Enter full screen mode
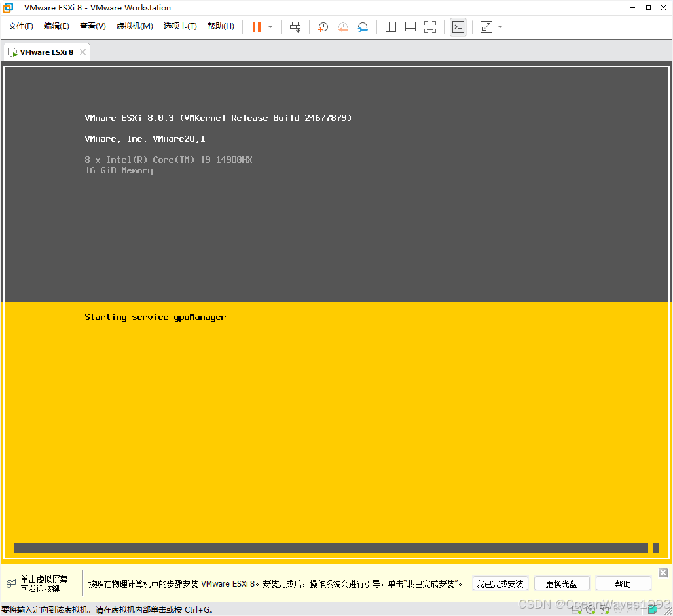The height and width of the screenshot is (616, 673). [x=430, y=27]
